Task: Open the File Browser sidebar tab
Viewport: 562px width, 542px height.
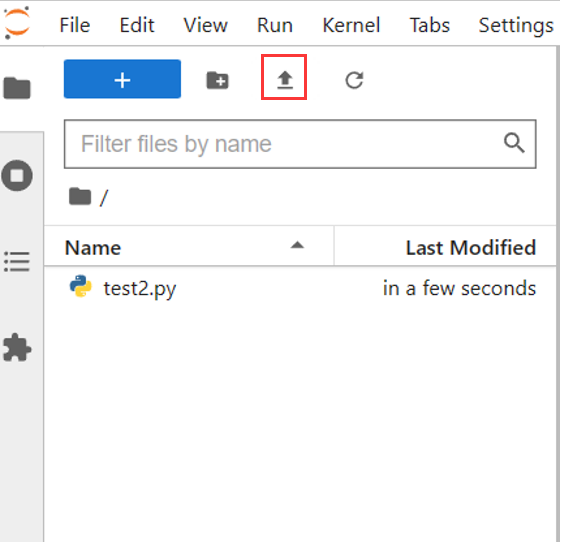Action: pos(17,88)
